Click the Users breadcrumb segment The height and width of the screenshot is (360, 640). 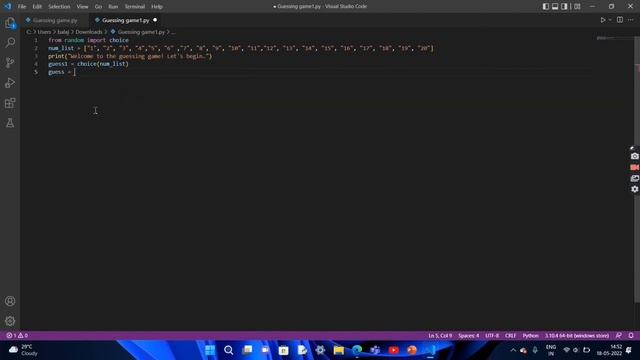tap(44, 32)
